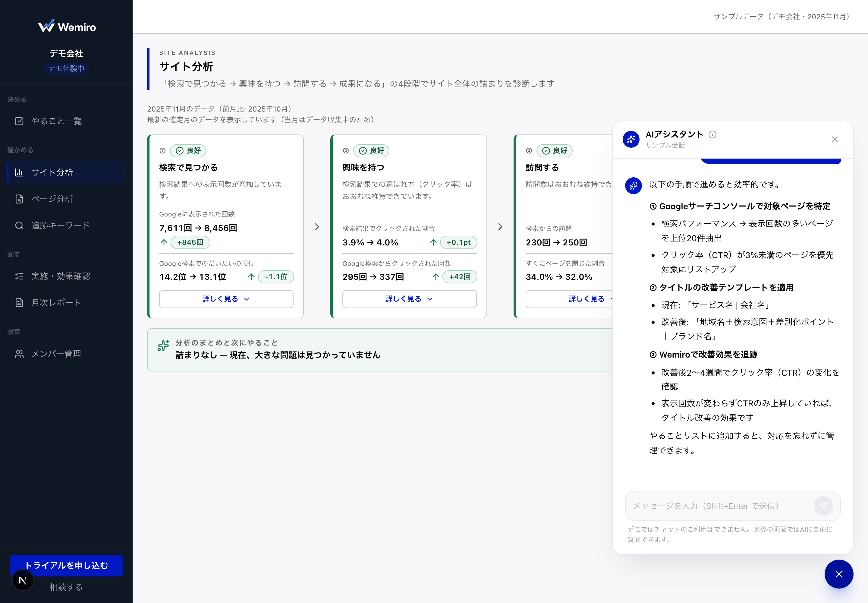
Task: Click the floating blue chat close button
Action: (x=839, y=574)
